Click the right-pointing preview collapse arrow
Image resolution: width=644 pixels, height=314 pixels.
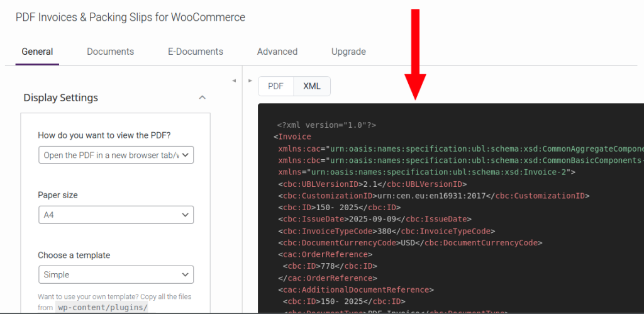(250, 81)
